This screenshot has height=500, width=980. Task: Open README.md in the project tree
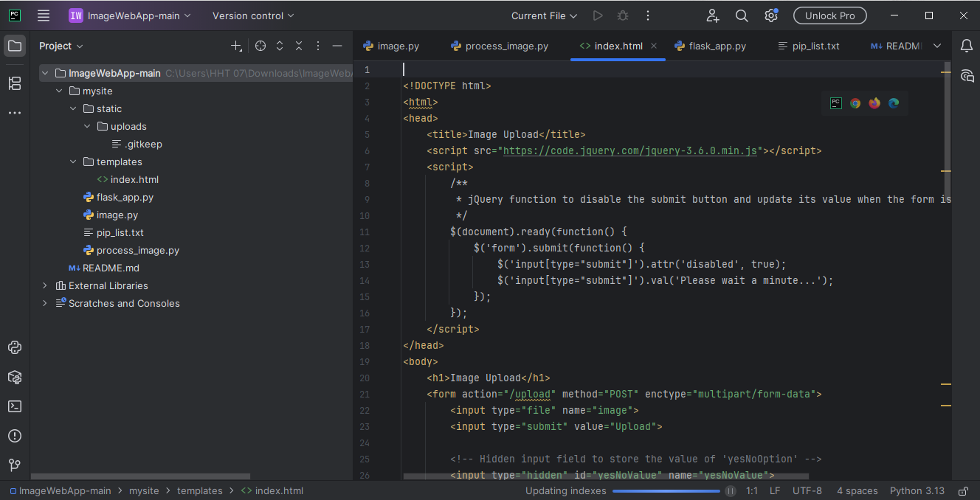point(111,268)
